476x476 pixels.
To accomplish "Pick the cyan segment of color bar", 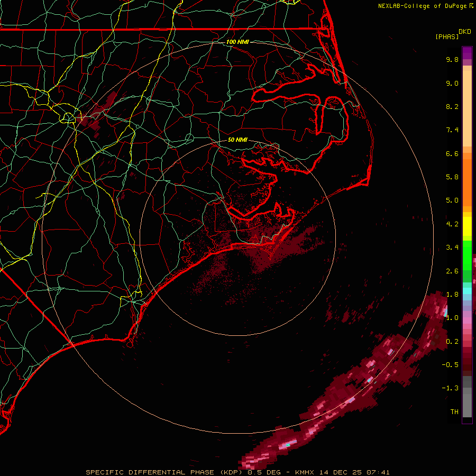I will coord(467,291).
